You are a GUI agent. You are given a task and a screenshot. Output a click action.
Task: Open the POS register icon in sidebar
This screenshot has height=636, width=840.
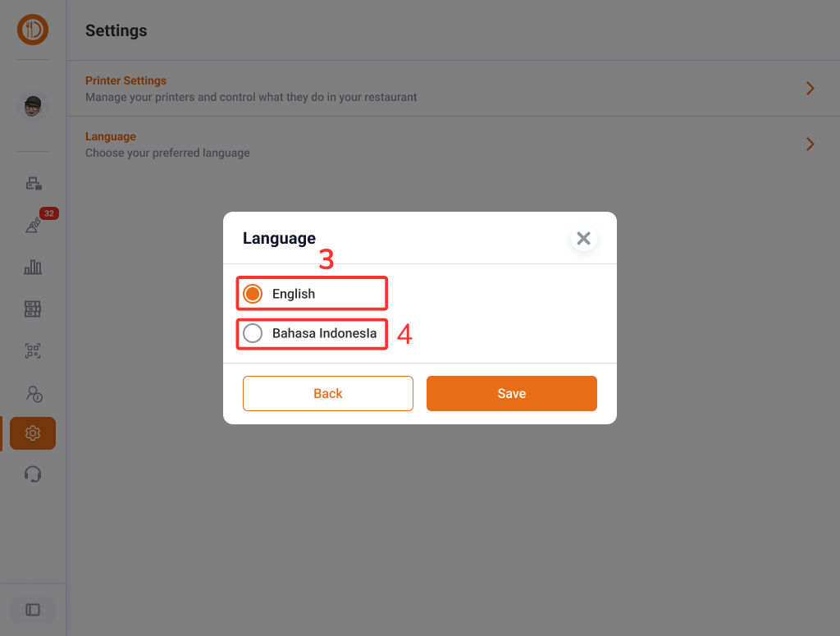click(33, 183)
